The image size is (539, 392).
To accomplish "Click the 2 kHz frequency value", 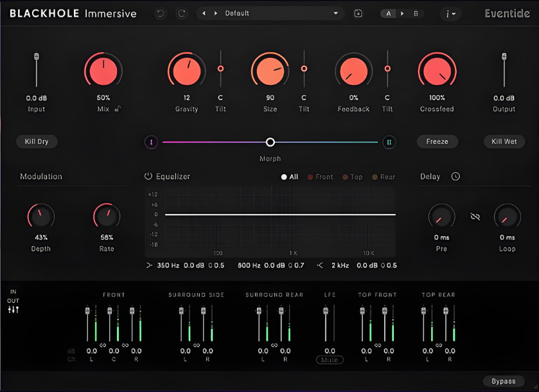I will pyautogui.click(x=340, y=265).
